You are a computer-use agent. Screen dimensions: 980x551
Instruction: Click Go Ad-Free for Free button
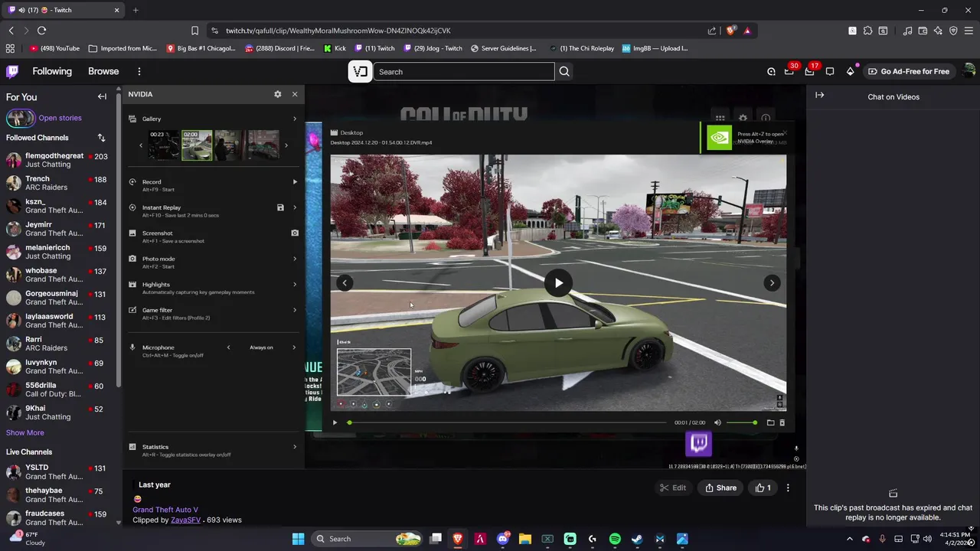click(x=910, y=71)
